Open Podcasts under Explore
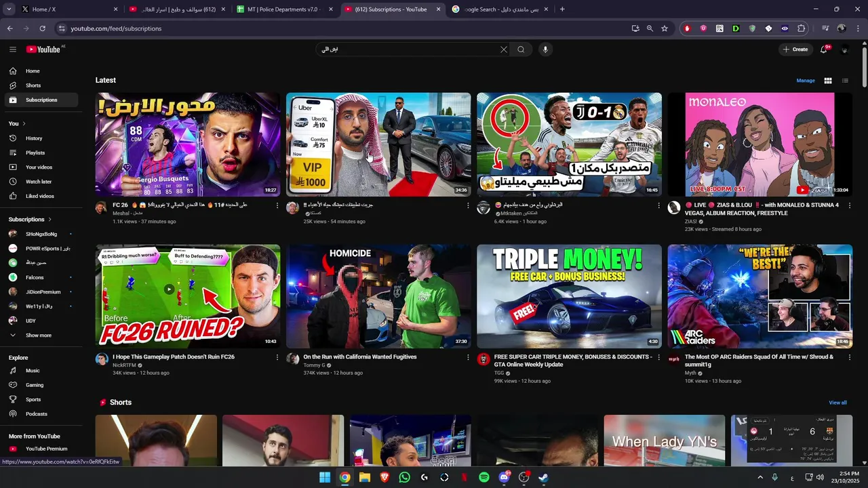Image resolution: width=868 pixels, height=488 pixels. (x=41, y=414)
